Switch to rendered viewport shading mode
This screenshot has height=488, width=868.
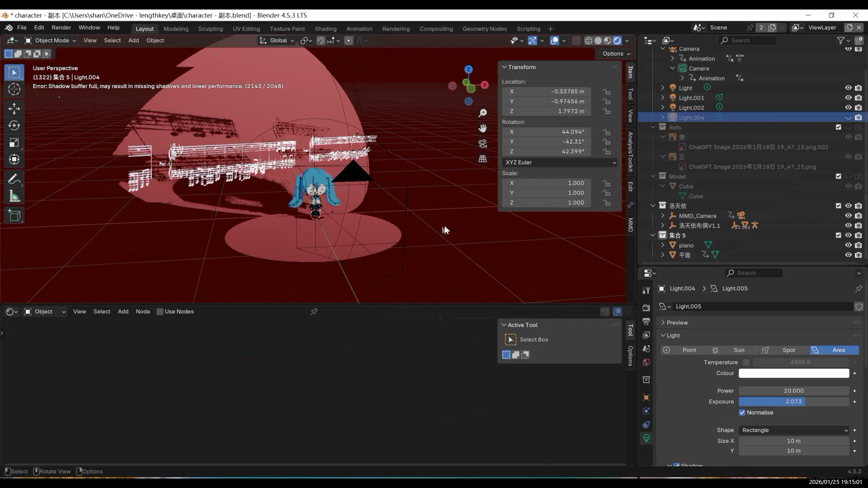point(617,41)
